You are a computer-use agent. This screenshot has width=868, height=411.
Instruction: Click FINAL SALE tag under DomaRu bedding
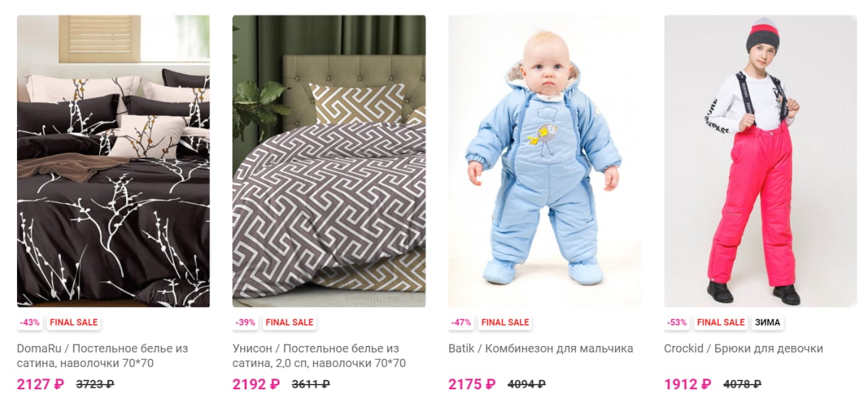point(74,323)
